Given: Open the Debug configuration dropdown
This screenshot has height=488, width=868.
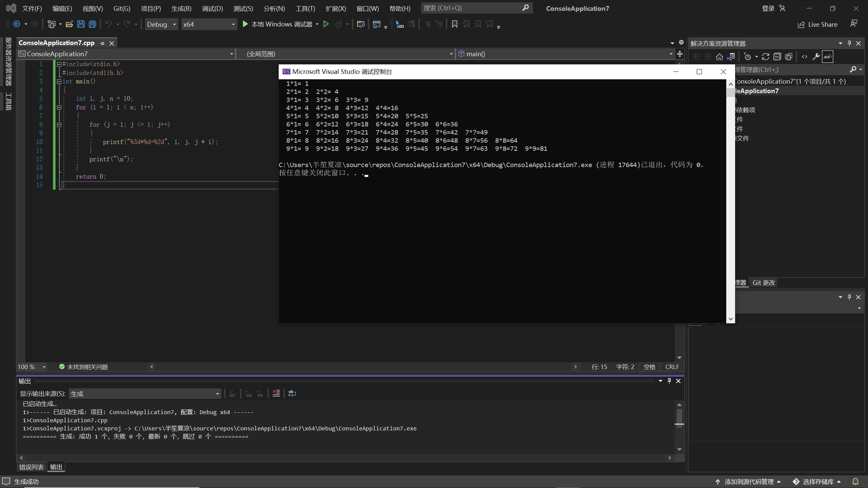Looking at the screenshot, I should point(161,24).
